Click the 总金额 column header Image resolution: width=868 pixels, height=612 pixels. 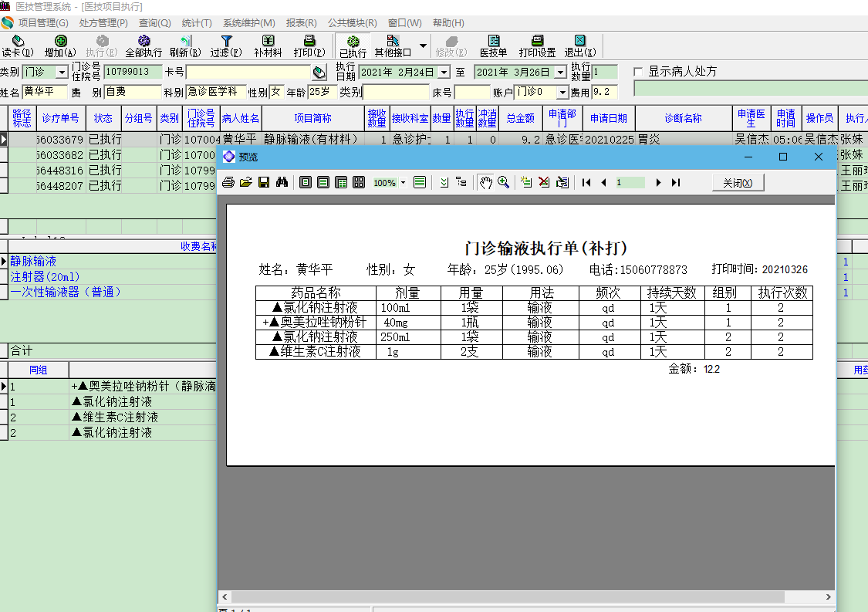[x=520, y=118]
